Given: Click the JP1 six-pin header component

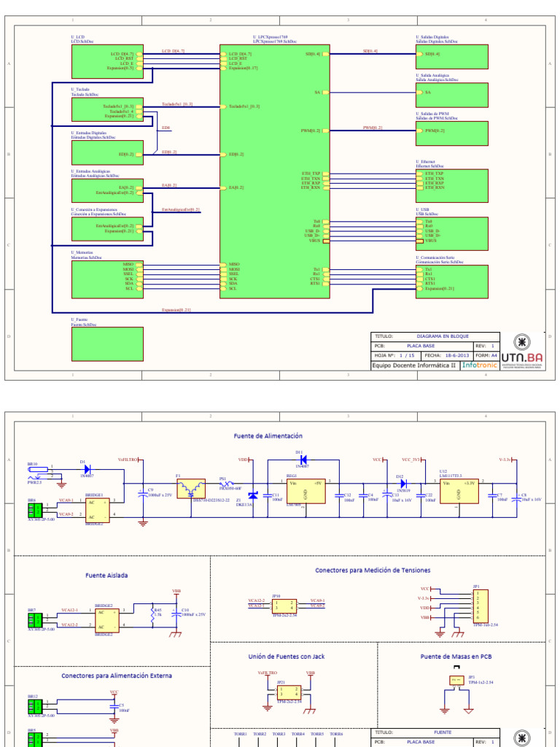Looking at the screenshot, I should 481,606.
